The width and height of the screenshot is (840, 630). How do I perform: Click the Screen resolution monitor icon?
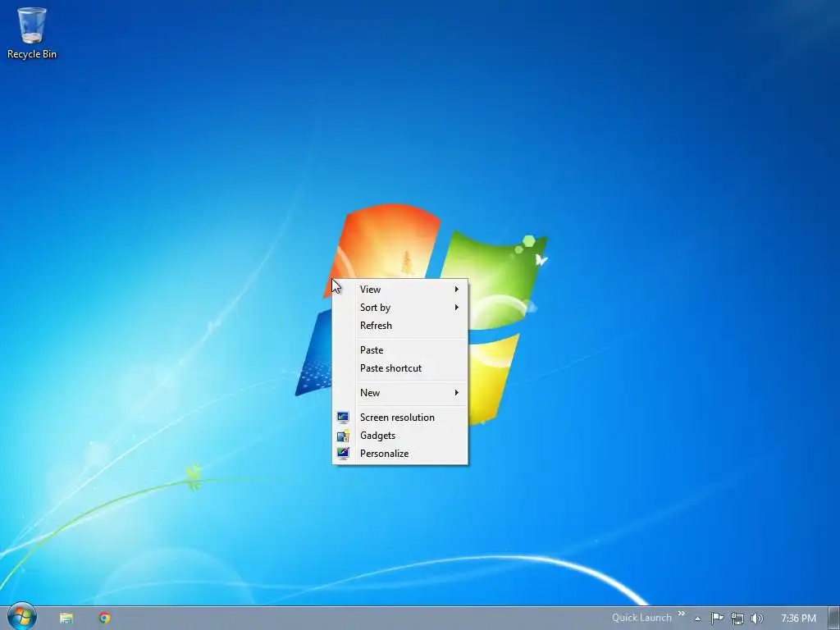coord(343,417)
